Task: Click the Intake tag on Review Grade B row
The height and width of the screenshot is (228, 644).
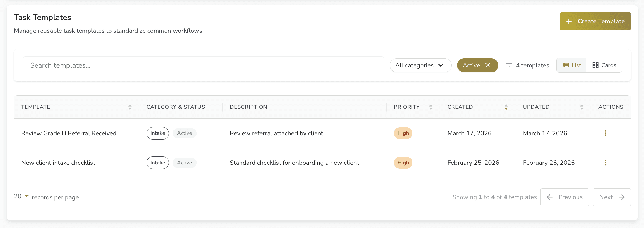Action: 158,133
